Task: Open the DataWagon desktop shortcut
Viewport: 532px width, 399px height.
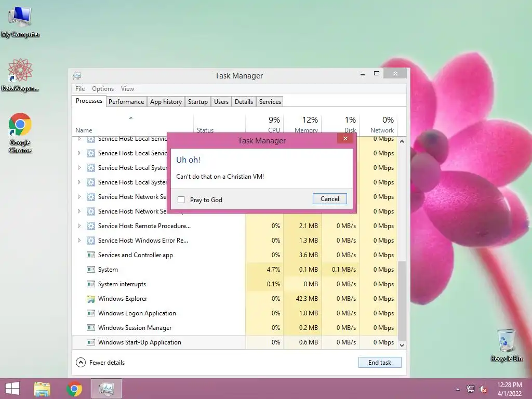Action: click(x=20, y=75)
